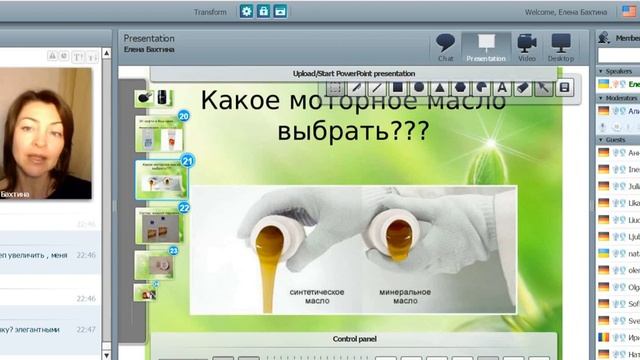Screen dimensions: 640x360
Task: Click the smaller text size icon in chat
Action: pos(93,57)
